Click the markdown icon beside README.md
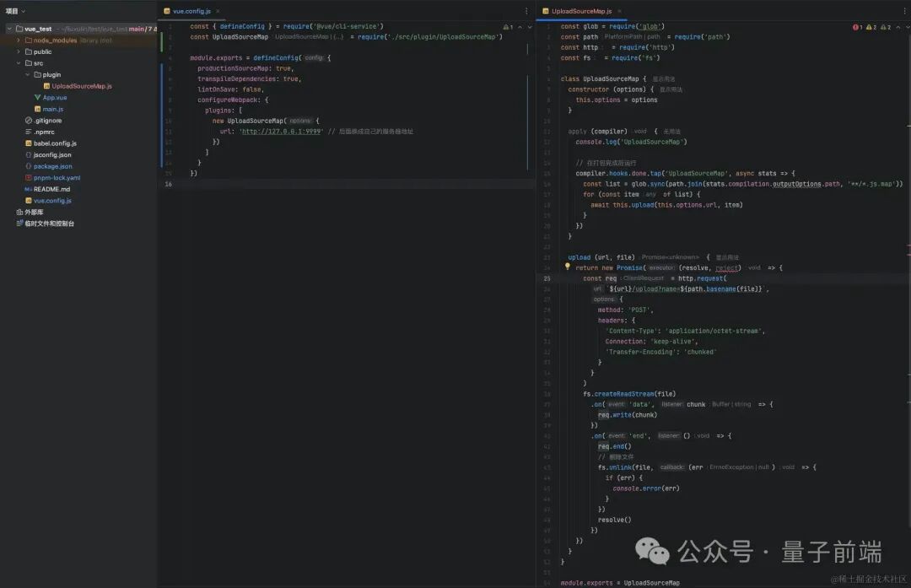Viewport: 911px width, 588px height. [29, 189]
